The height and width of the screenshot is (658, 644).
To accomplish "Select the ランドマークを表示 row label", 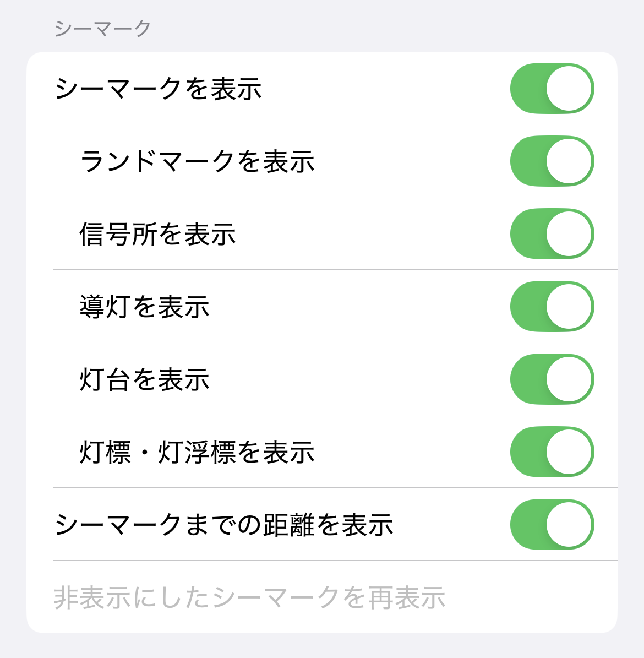I will (197, 161).
